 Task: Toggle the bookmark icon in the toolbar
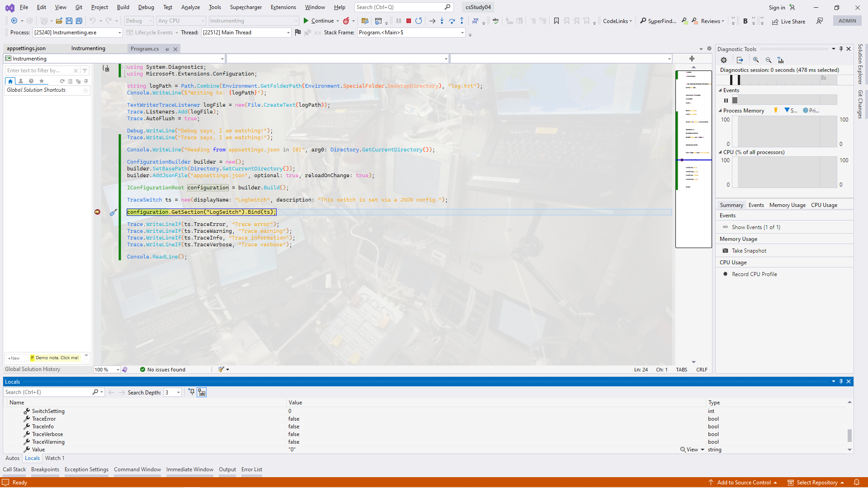pos(557,21)
